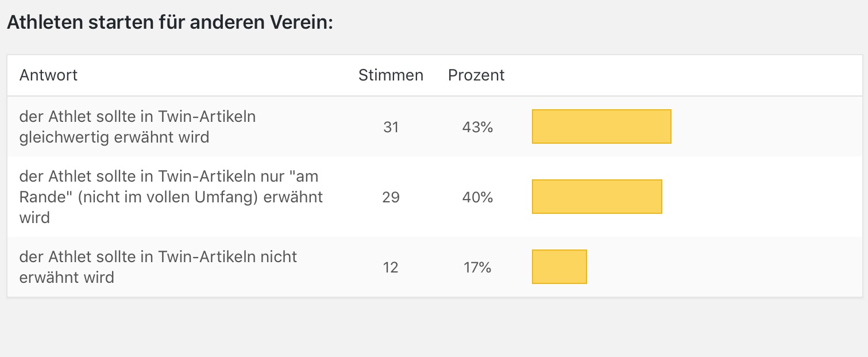Click the shortest yellow bar for 17%
The image size is (868, 357).
[x=559, y=267]
